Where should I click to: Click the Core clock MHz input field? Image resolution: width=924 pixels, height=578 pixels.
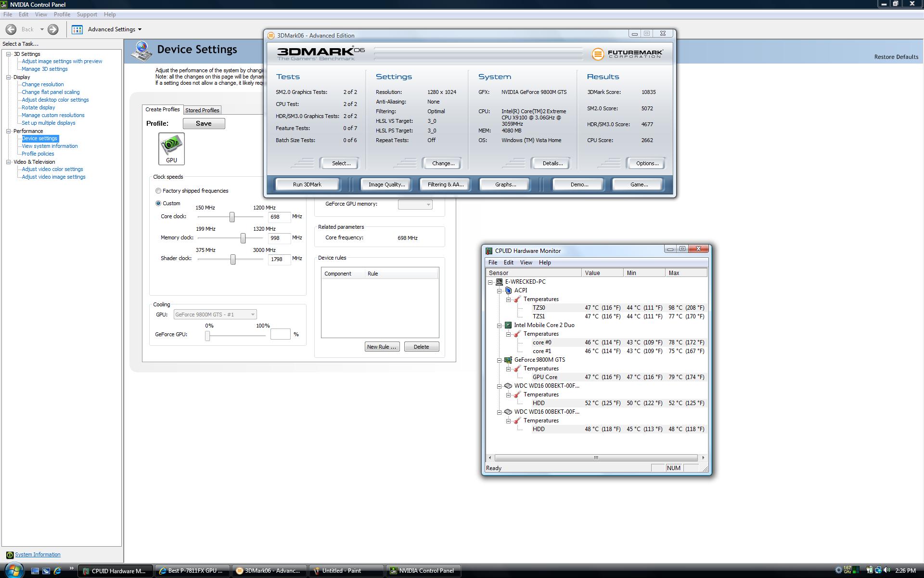click(279, 217)
